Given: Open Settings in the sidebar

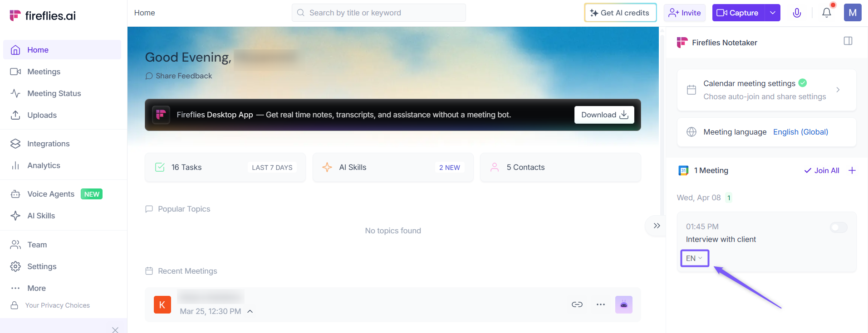Looking at the screenshot, I should 62,266.
